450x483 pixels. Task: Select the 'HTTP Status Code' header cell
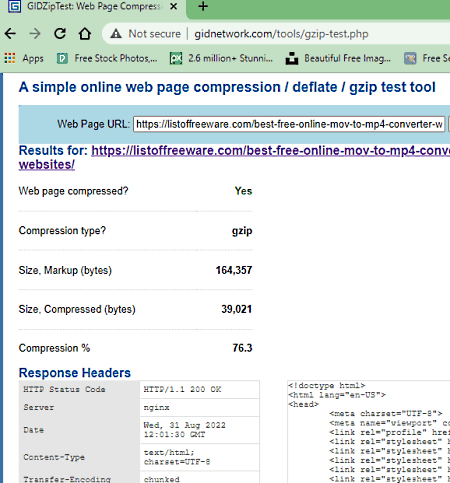click(79, 389)
